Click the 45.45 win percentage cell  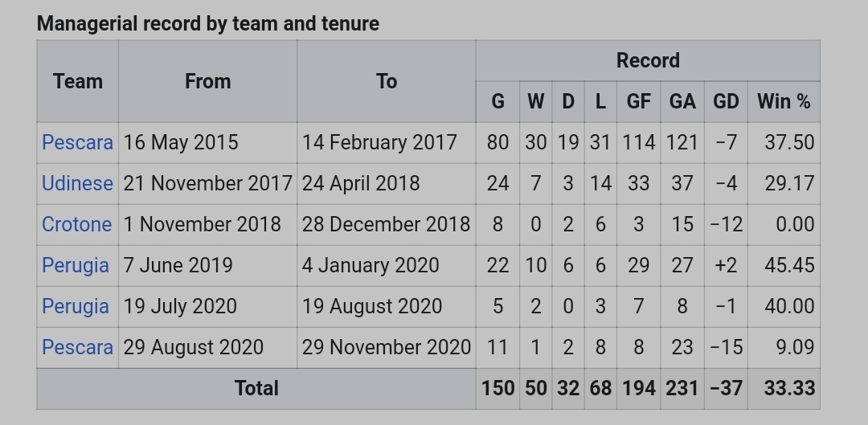[789, 265]
